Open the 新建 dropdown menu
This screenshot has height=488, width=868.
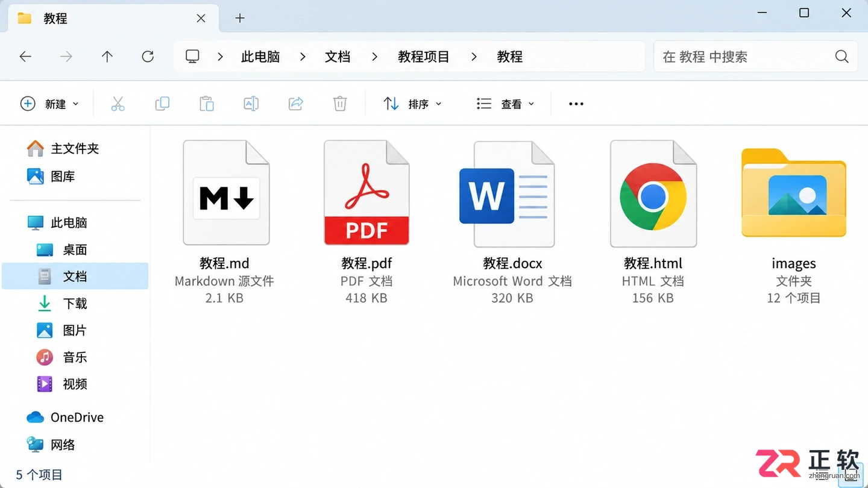[50, 104]
